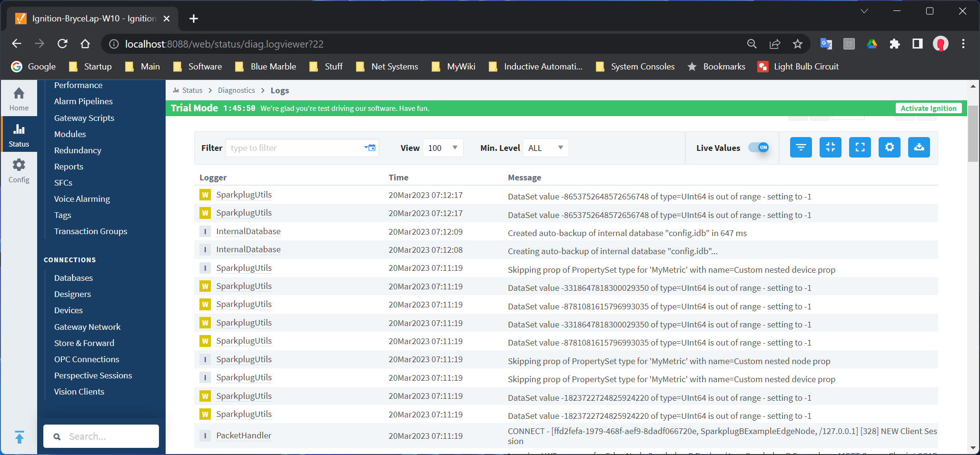Click the download logs icon button
This screenshot has height=455, width=980.
[919, 148]
